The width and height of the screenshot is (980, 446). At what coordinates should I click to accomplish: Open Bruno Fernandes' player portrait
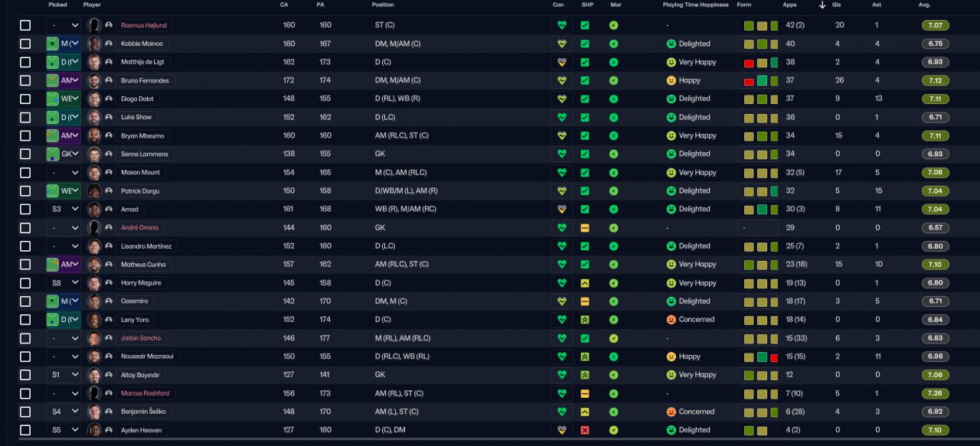point(94,80)
